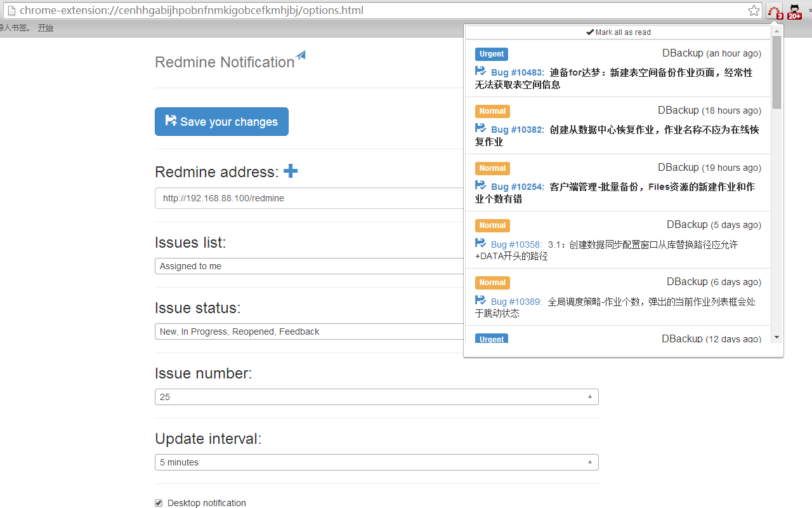Click DBackup project name dated 18 hours ago
Image resolution: width=812 pixels, height=508 pixels.
pos(678,110)
